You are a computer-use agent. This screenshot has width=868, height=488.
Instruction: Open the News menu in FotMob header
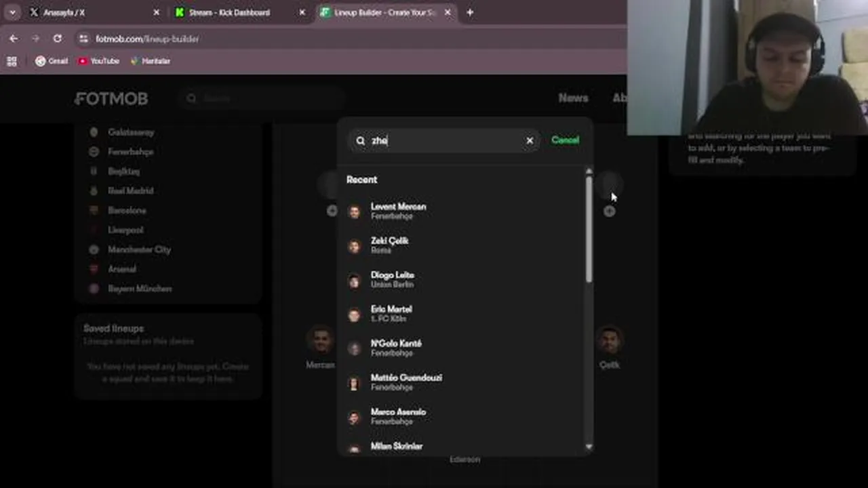pyautogui.click(x=573, y=98)
